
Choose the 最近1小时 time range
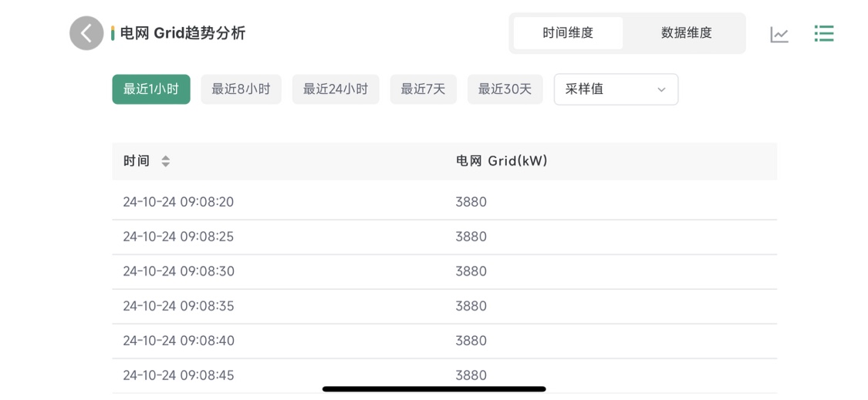click(151, 89)
